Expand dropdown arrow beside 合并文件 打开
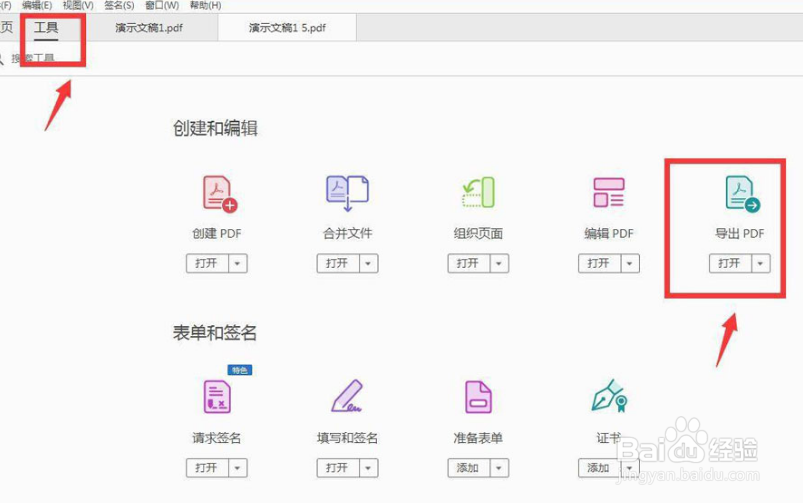This screenshot has height=503, width=803. 368,263
